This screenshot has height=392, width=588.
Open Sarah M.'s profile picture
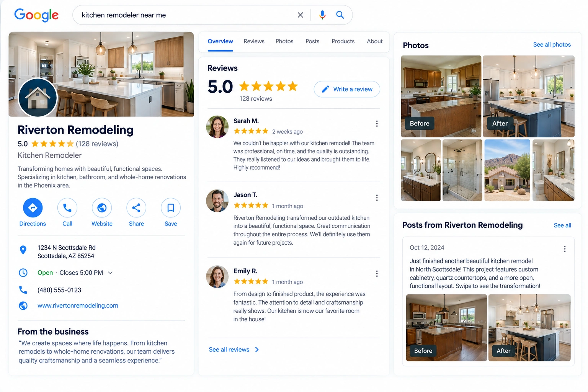(217, 127)
